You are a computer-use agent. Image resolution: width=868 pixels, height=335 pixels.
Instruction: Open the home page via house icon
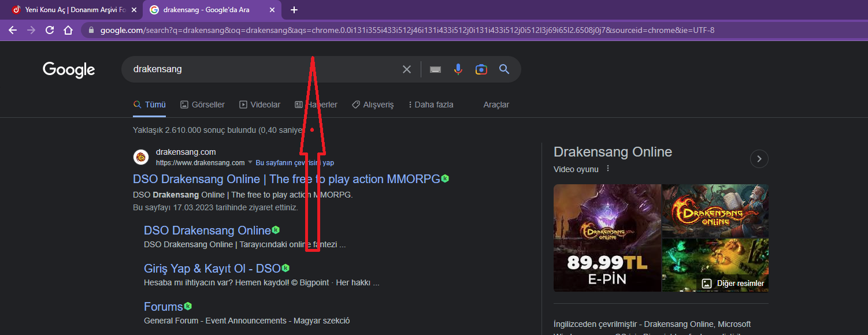click(68, 30)
